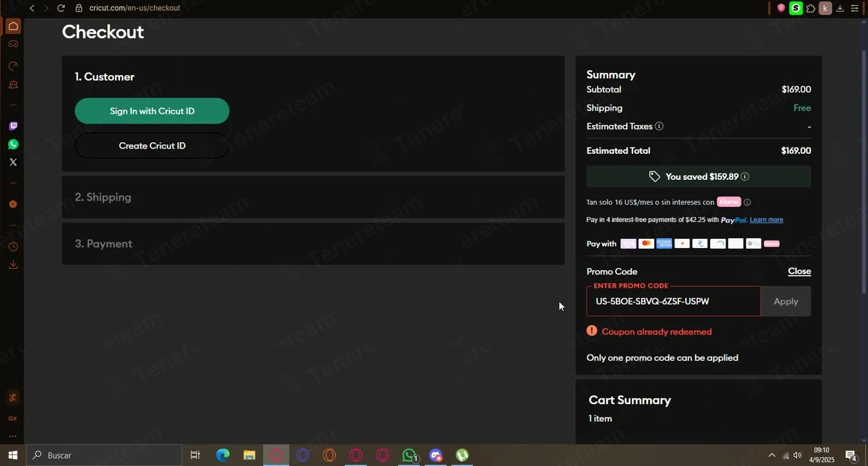The width and height of the screenshot is (868, 466).
Task: Show hidden system tray icons
Action: [771, 456]
